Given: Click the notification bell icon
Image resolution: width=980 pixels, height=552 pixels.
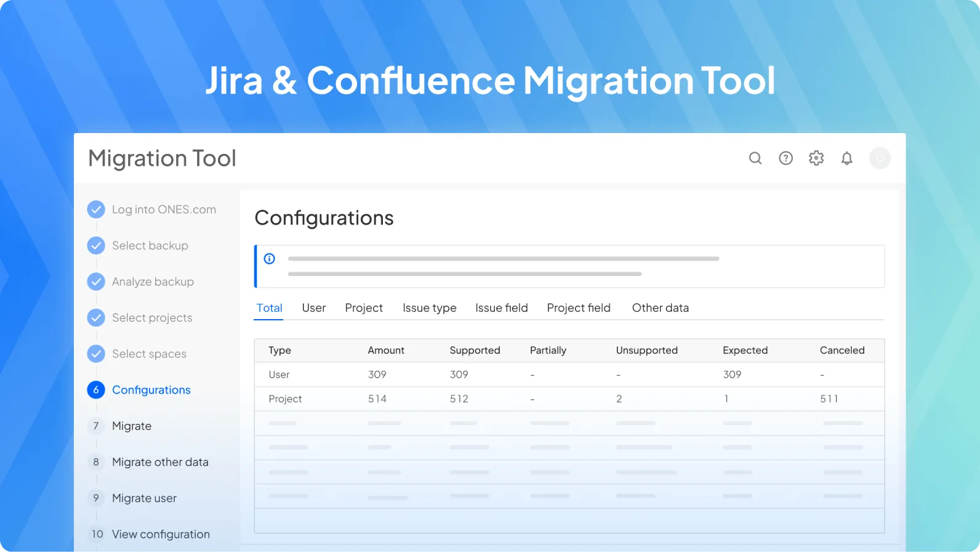Looking at the screenshot, I should pyautogui.click(x=847, y=158).
